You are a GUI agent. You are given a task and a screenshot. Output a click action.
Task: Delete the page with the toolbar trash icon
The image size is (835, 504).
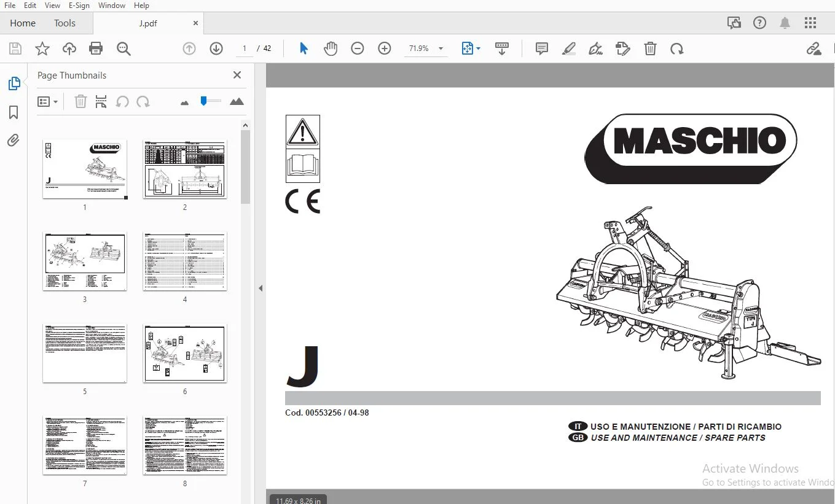point(650,48)
